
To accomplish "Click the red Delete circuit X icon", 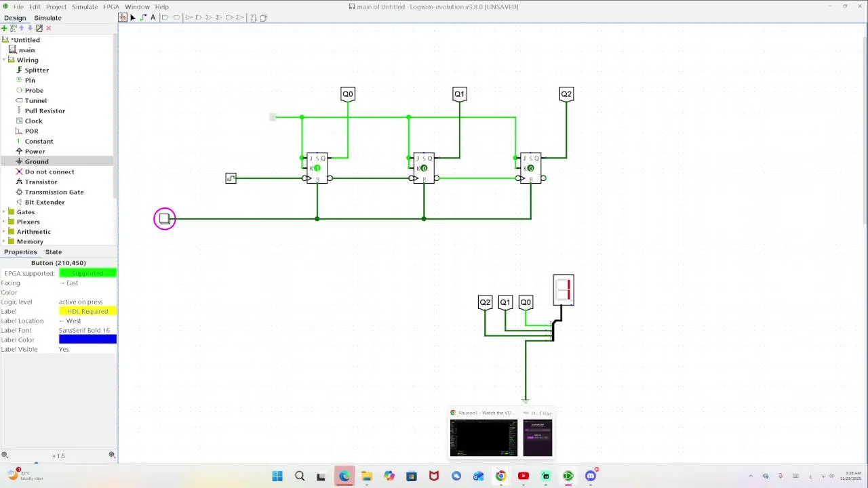I will [x=48, y=28].
